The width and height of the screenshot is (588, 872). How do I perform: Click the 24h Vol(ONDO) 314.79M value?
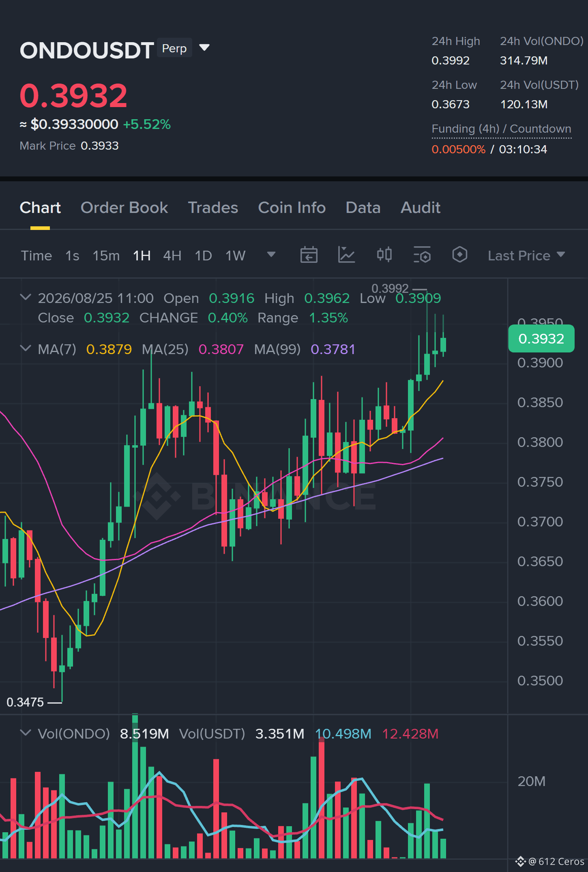524,60
